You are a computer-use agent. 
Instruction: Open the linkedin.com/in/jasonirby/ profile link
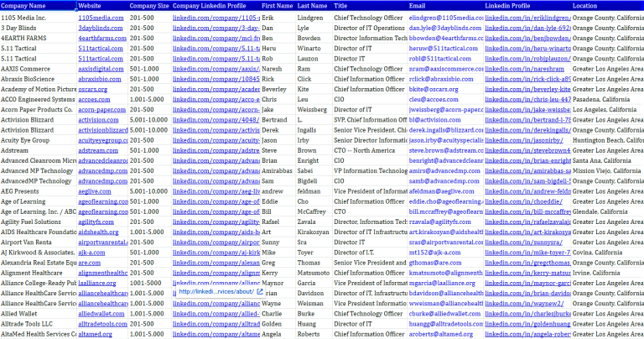click(524, 140)
